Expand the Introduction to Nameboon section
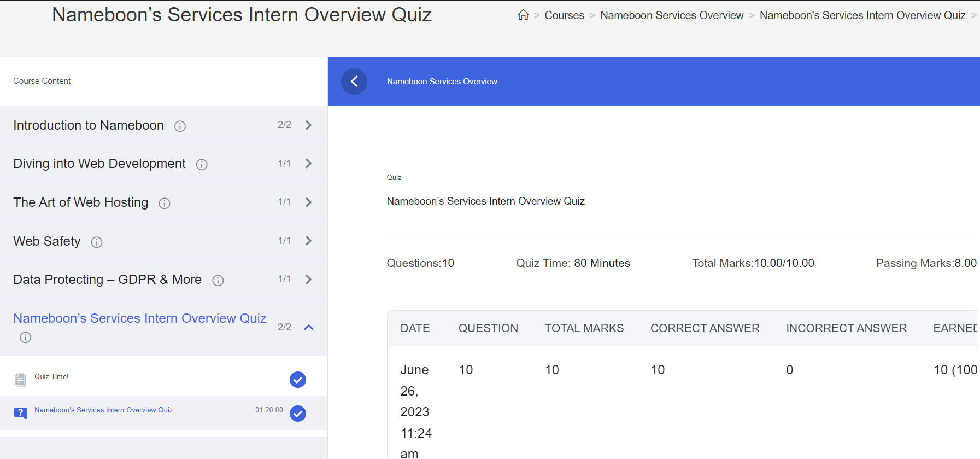The width and height of the screenshot is (980, 459). pyautogui.click(x=309, y=125)
